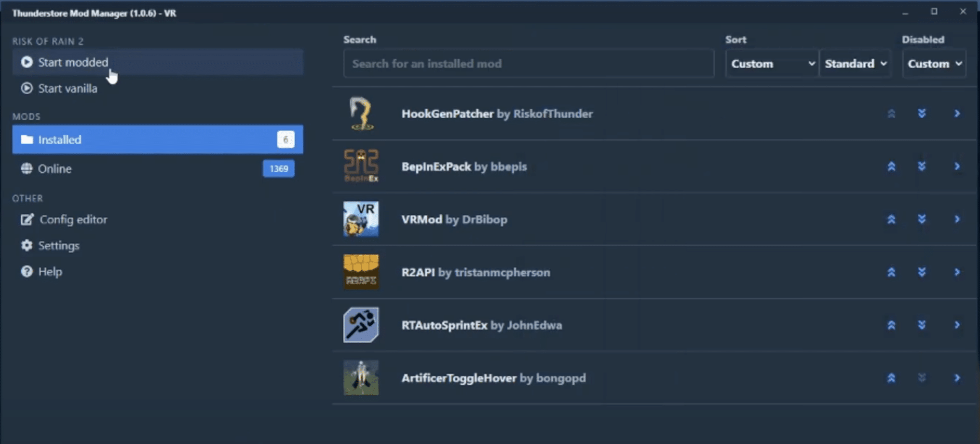This screenshot has width=980, height=444.
Task: Click the Online globe icon
Action: [27, 168]
